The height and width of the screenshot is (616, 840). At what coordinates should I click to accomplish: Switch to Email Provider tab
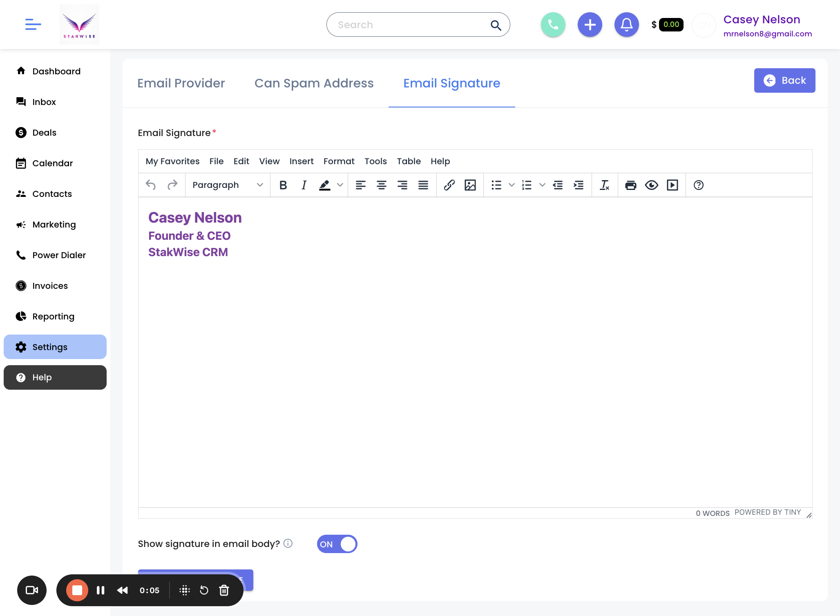coord(181,83)
